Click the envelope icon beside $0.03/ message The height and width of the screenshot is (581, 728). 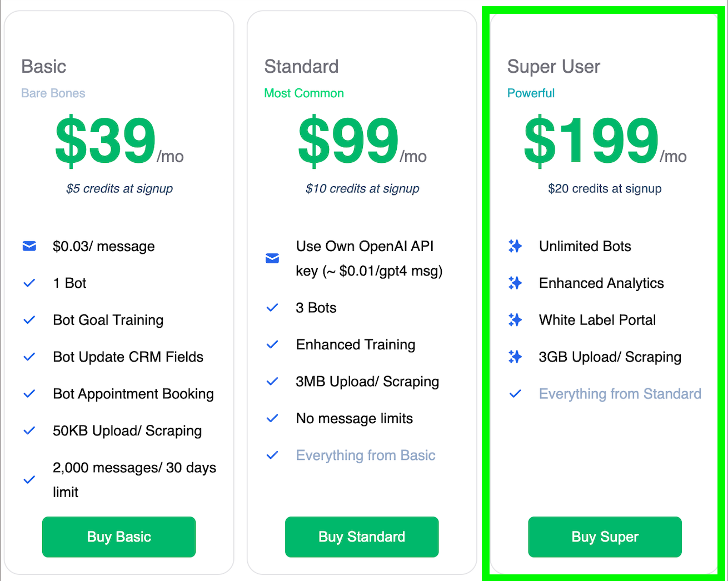click(x=29, y=246)
